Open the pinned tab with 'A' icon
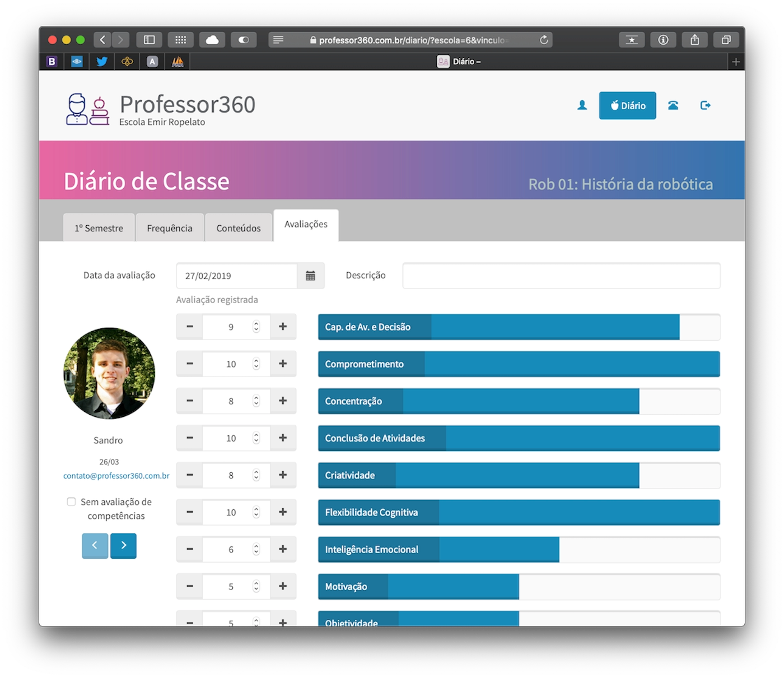 [152, 62]
